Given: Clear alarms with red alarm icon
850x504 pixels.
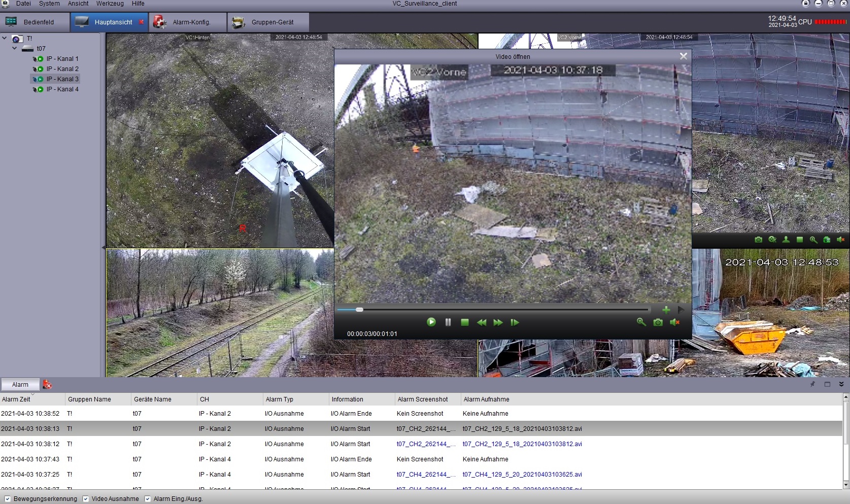Looking at the screenshot, I should click(47, 385).
